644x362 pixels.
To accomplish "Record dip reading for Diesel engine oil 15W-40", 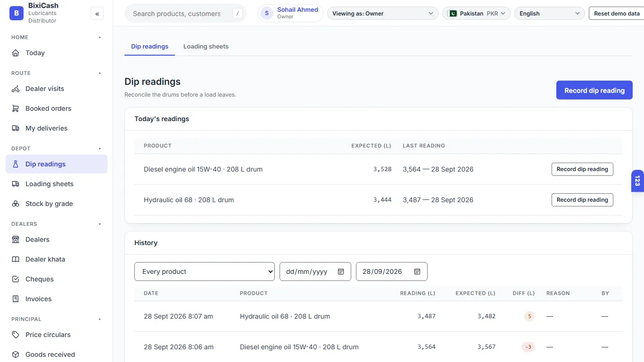I will pyautogui.click(x=582, y=169).
